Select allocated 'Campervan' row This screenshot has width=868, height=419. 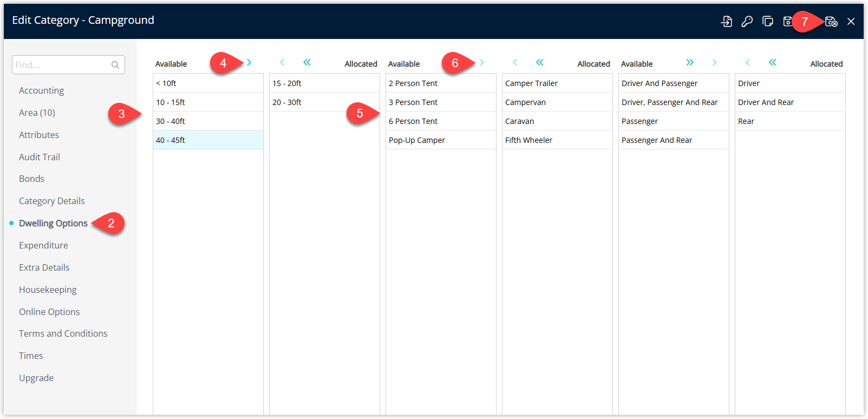click(x=557, y=102)
